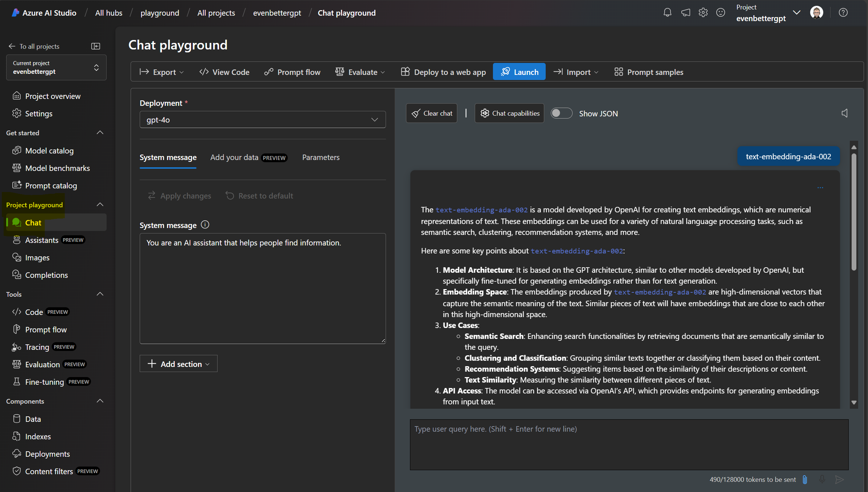
Task: Open Prompt samples
Action: pyautogui.click(x=649, y=72)
